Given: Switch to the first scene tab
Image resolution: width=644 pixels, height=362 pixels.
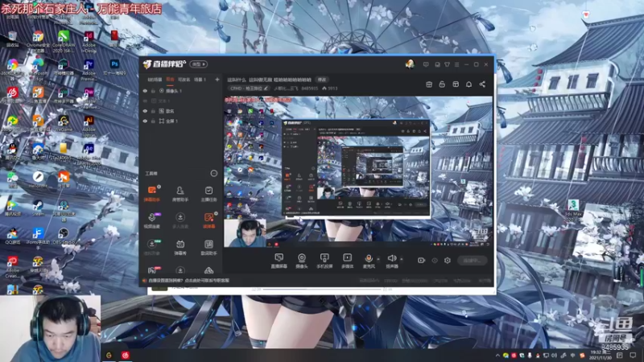Looking at the screenshot, I should [x=155, y=79].
